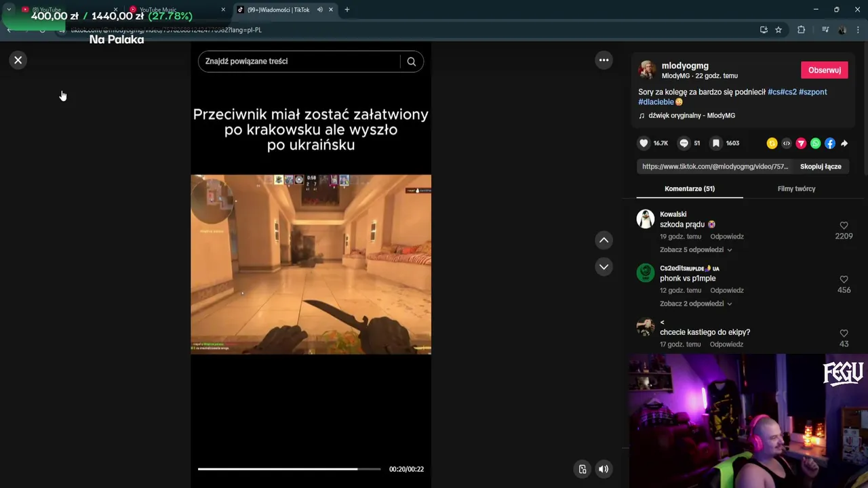868x488 pixels.
Task: Like the 'chcecie kastiego do ekipy?' comment
Action: point(844,333)
